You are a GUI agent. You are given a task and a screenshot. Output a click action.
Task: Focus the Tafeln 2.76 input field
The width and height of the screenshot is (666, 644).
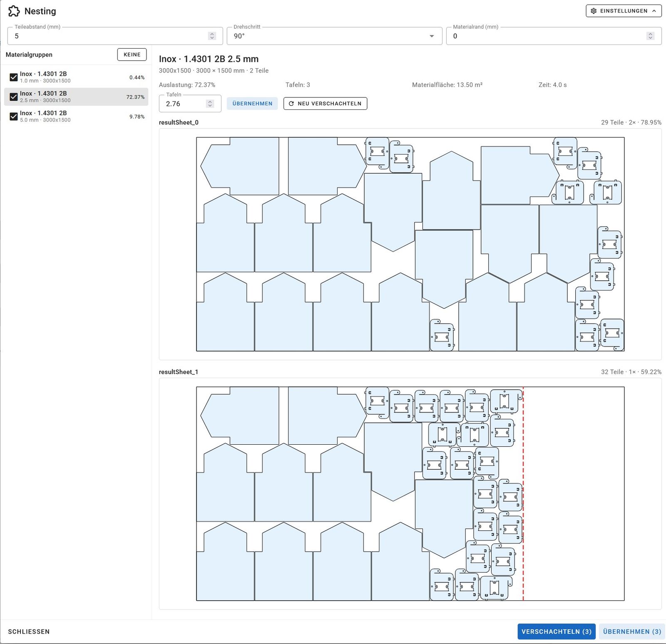click(x=190, y=104)
